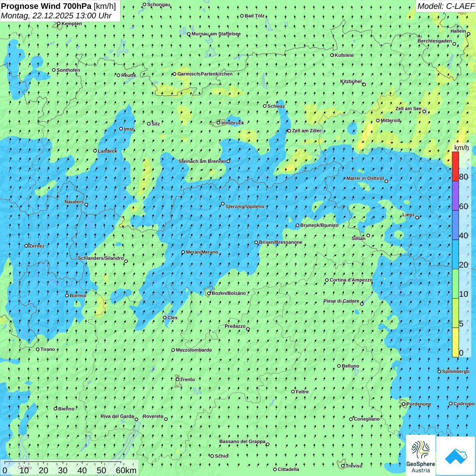The height and width of the screenshot is (476, 476).
Task: Click the date 'Montag, 22.12.2025 13:00 Uhr'
Action: [x=56, y=16]
